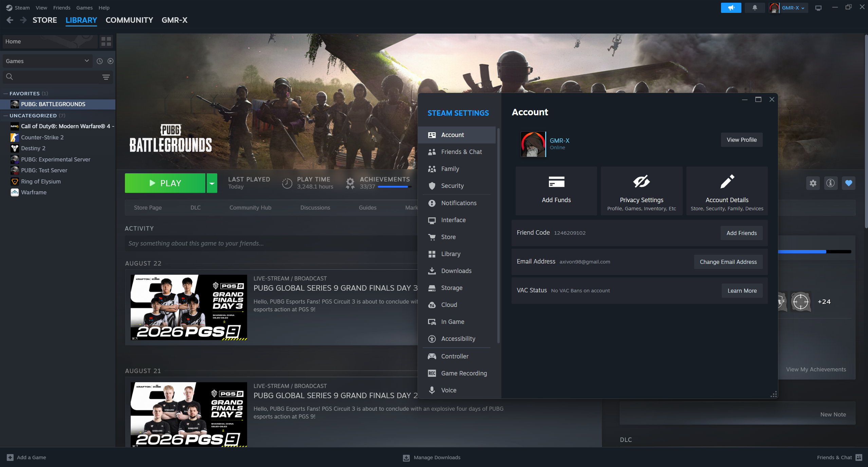
Task: Click the activity post text field
Action: pos(271,244)
